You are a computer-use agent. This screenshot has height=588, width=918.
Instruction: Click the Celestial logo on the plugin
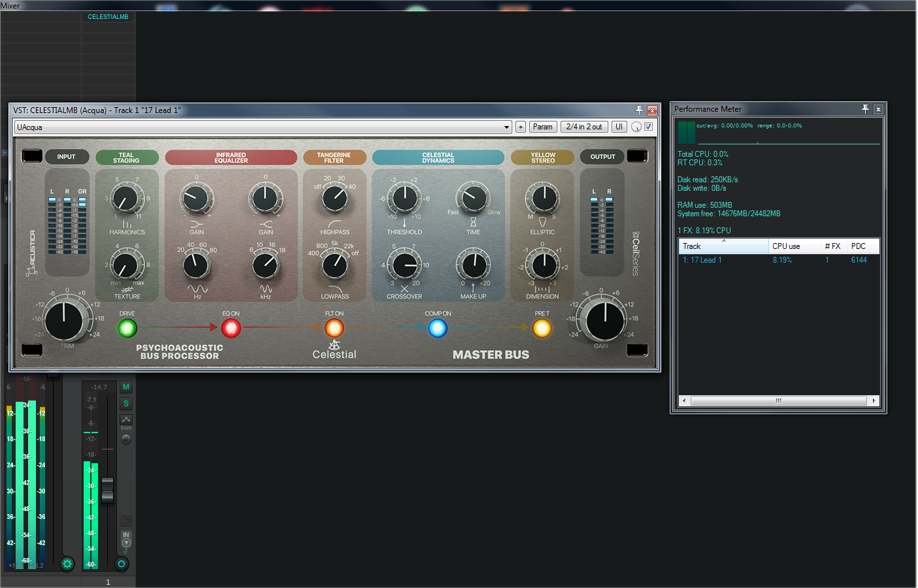[x=335, y=350]
